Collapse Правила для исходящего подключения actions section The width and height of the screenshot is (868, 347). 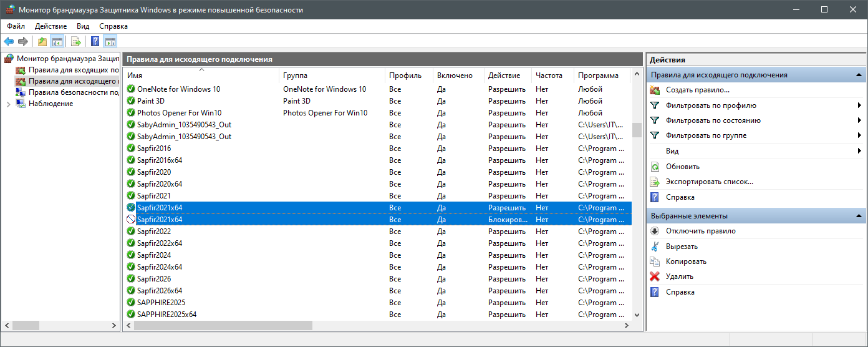coord(859,75)
